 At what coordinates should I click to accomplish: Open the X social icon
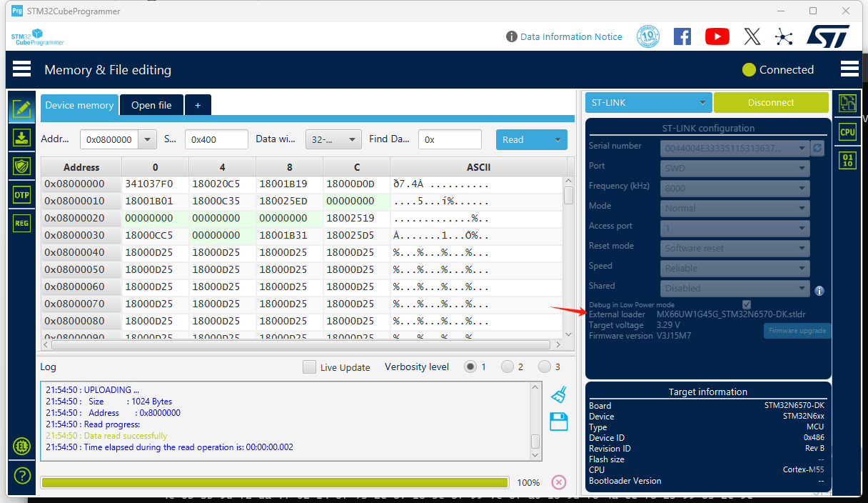[x=752, y=36]
